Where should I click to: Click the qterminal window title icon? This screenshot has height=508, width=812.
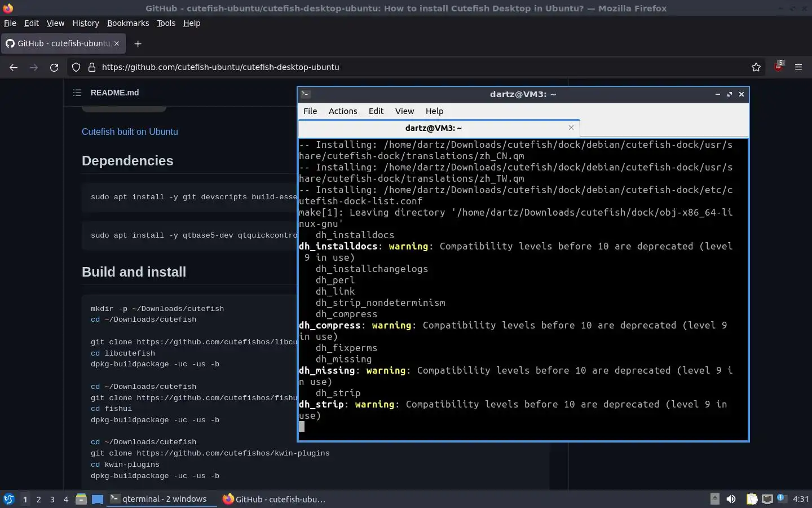pyautogui.click(x=306, y=94)
